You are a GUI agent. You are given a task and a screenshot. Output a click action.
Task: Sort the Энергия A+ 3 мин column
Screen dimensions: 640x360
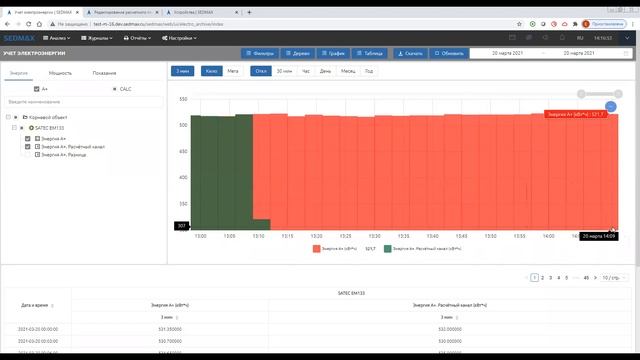(x=177, y=317)
